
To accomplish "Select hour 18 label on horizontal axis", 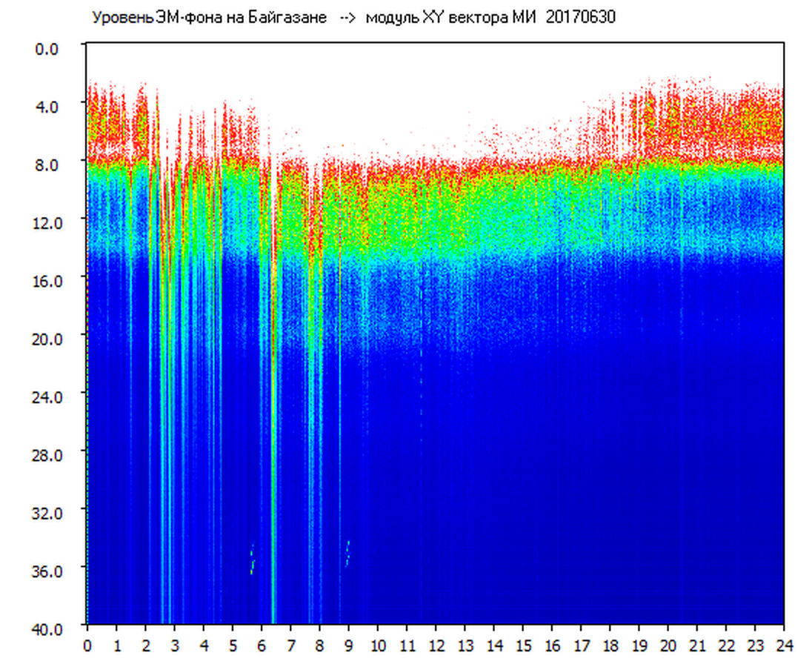I will [610, 646].
